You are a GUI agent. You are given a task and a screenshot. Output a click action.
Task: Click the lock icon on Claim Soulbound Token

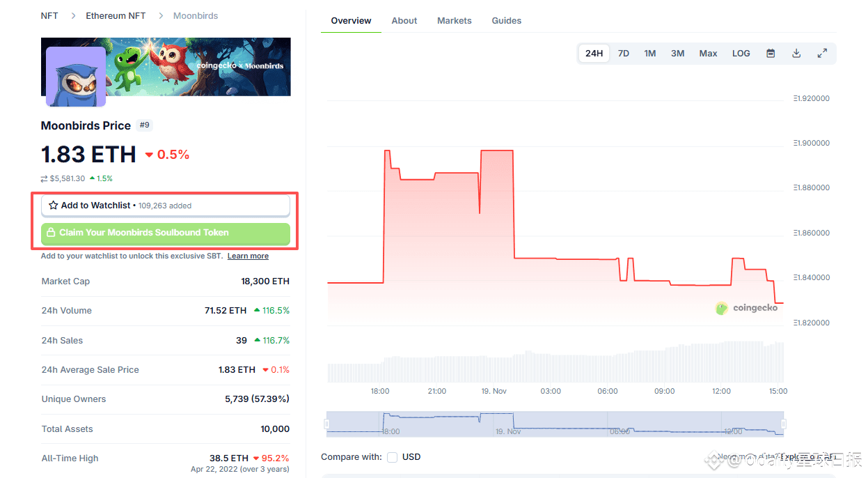click(x=51, y=233)
